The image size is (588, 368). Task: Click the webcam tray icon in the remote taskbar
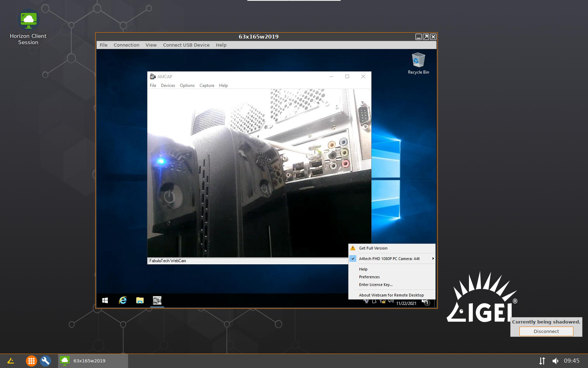(366, 301)
